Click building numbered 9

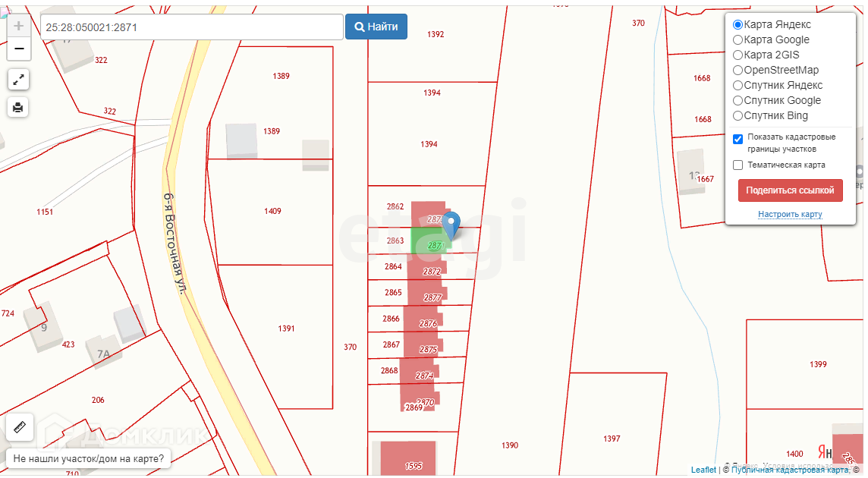coord(44,327)
